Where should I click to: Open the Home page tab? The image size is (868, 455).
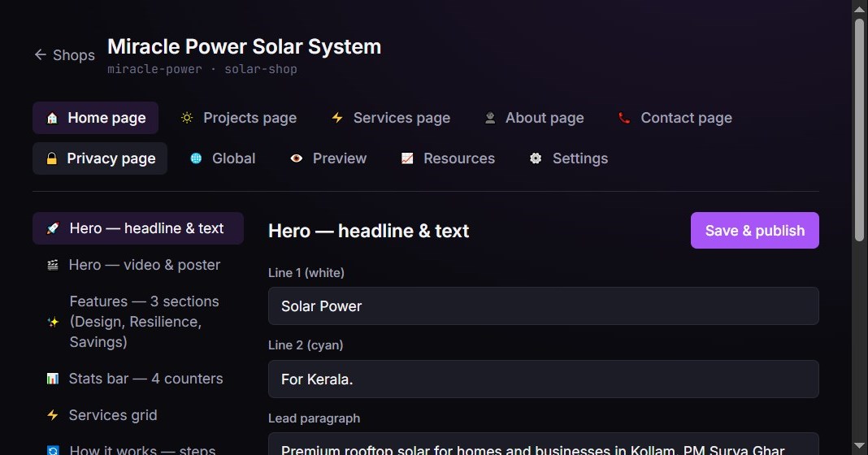[95, 118]
